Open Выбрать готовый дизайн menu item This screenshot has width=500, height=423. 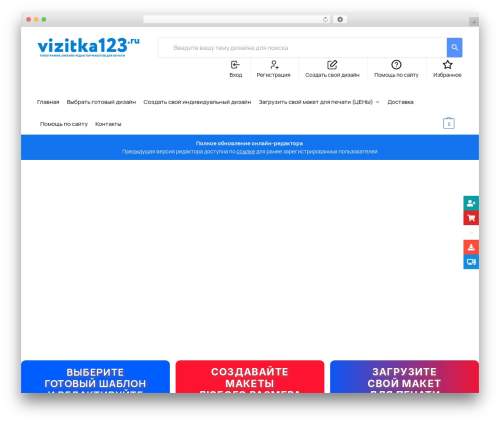101,102
